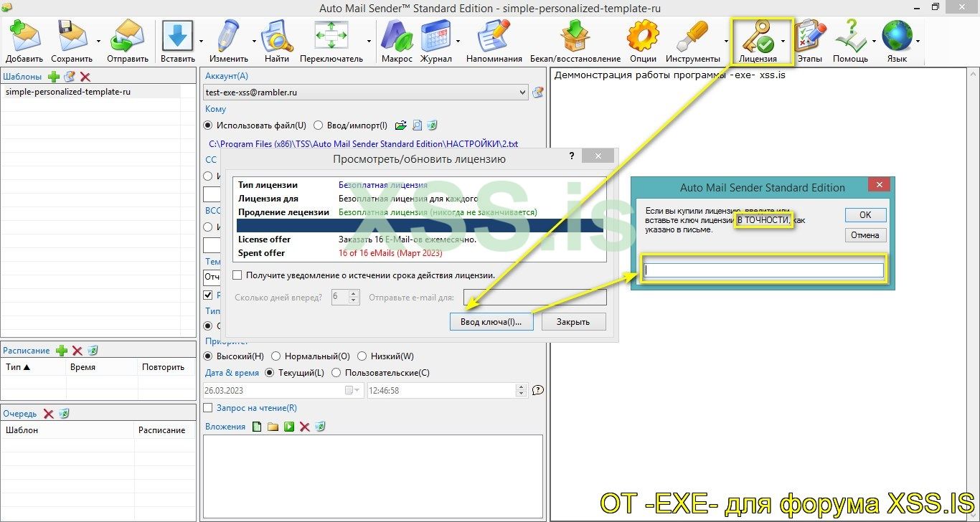Add a new entry in Расписание panel
The width and height of the screenshot is (980, 522).
click(x=62, y=351)
